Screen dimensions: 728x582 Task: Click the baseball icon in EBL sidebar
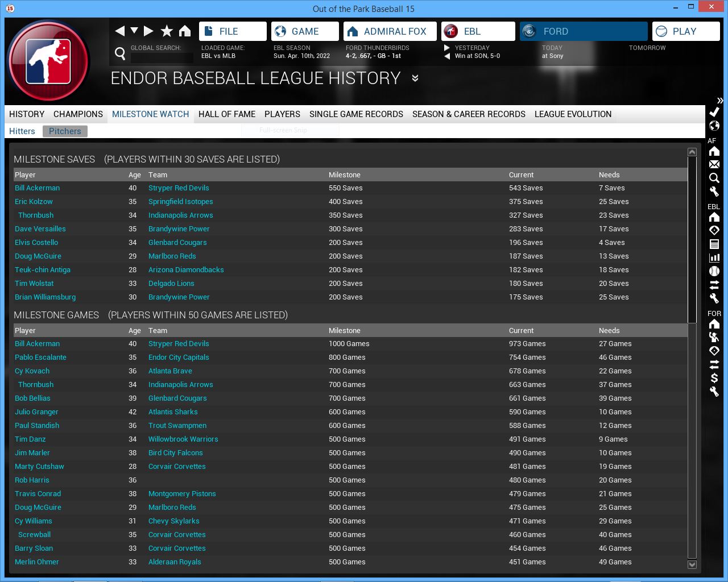click(x=714, y=271)
